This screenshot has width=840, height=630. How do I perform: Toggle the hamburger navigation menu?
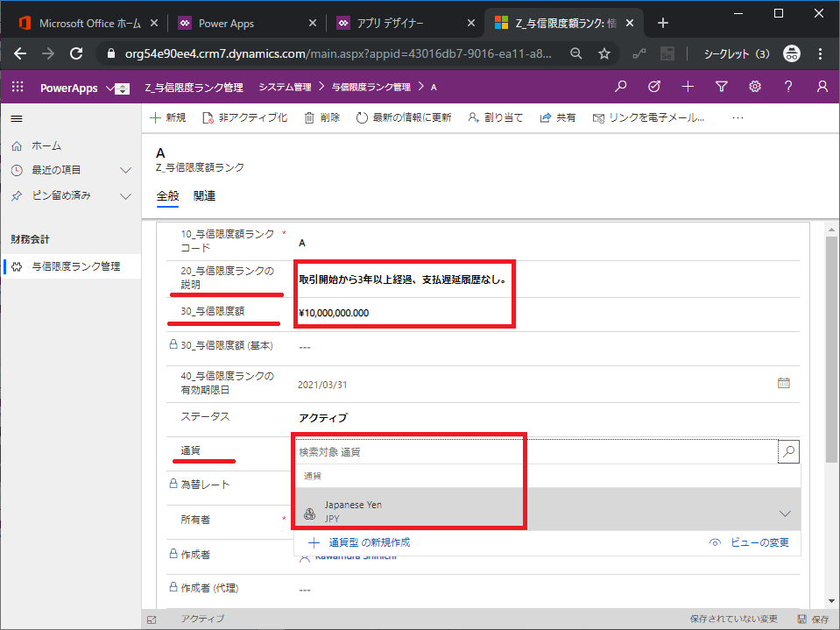coord(17,117)
